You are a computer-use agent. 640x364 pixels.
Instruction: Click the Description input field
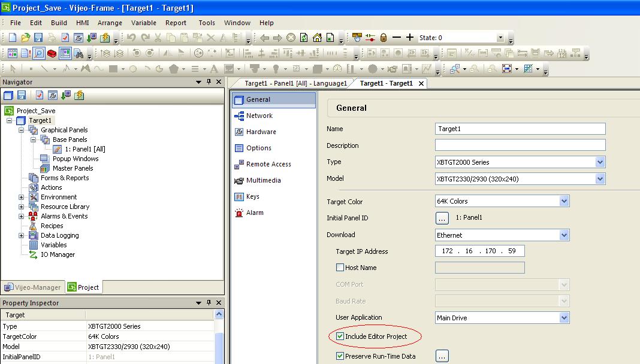520,145
